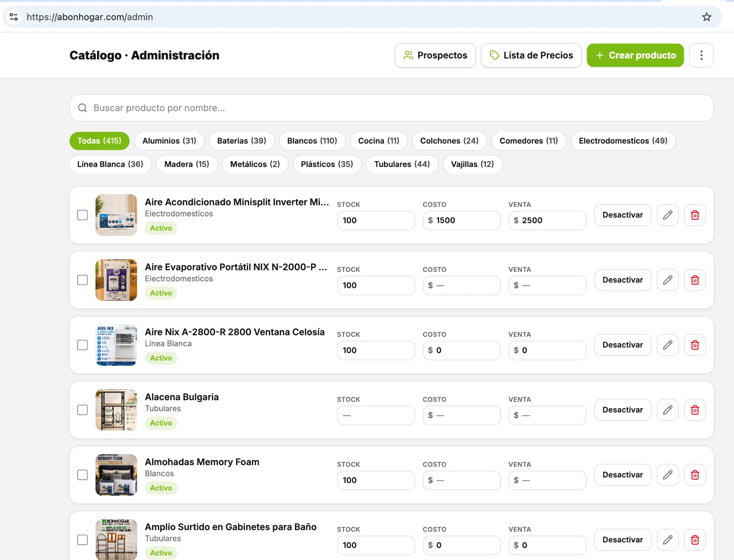Bookmark the page with the star icon

706,17
